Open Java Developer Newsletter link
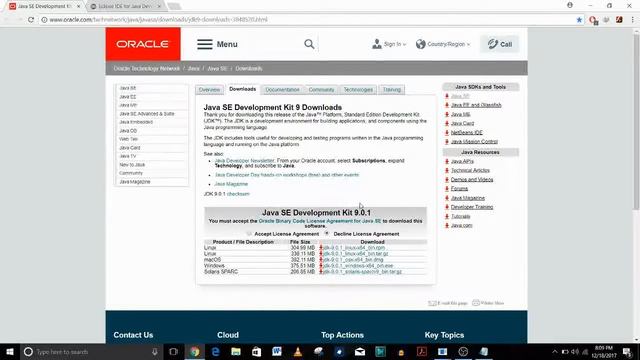 click(x=244, y=161)
